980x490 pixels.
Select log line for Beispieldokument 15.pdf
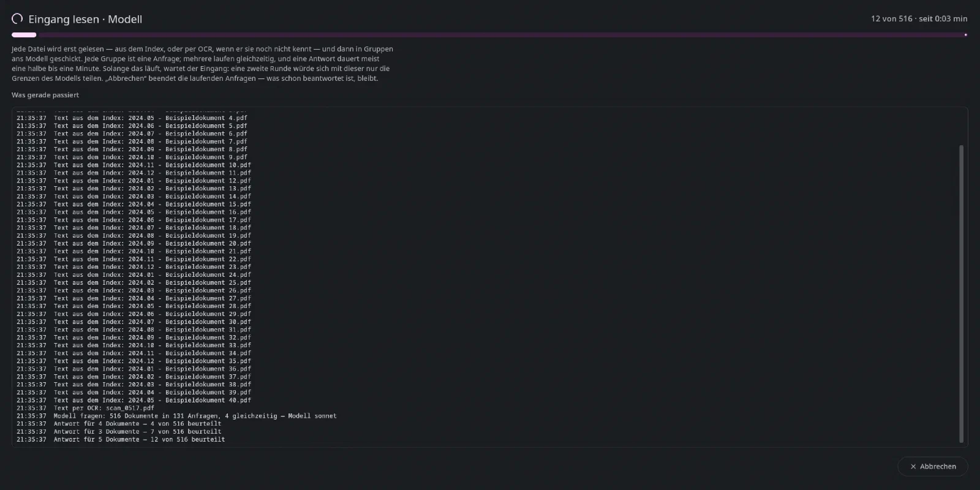pos(134,205)
